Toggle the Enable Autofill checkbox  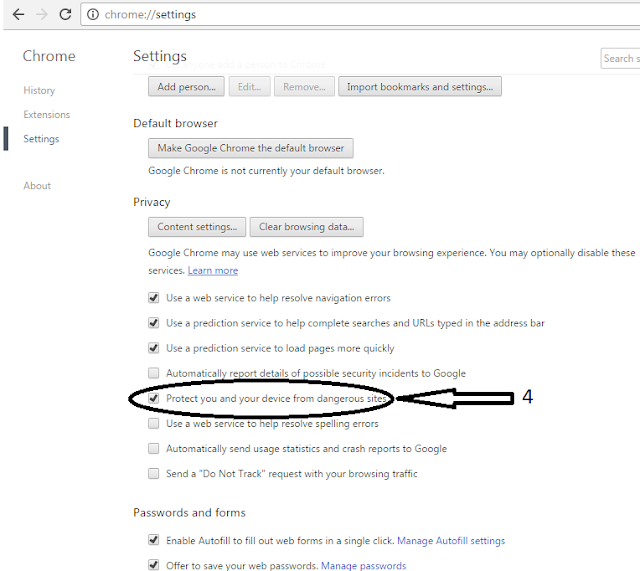click(153, 540)
